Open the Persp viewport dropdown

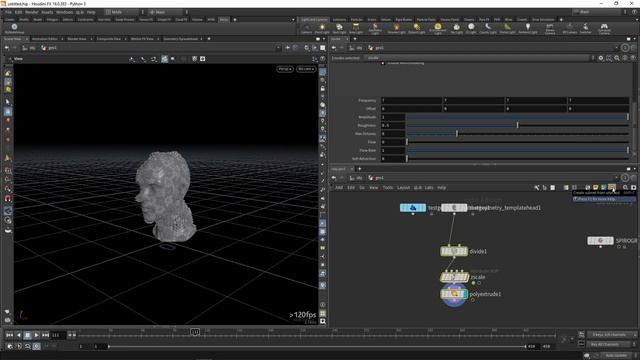pos(285,69)
